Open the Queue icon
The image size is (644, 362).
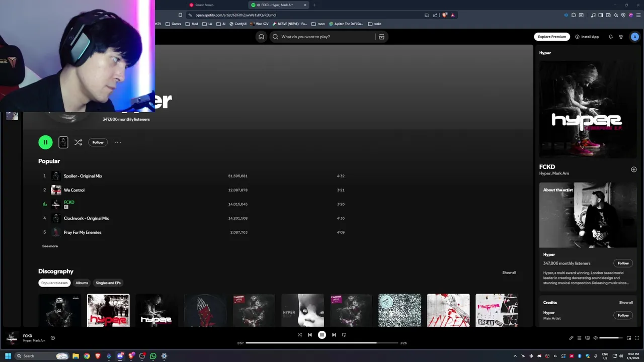tap(579, 338)
